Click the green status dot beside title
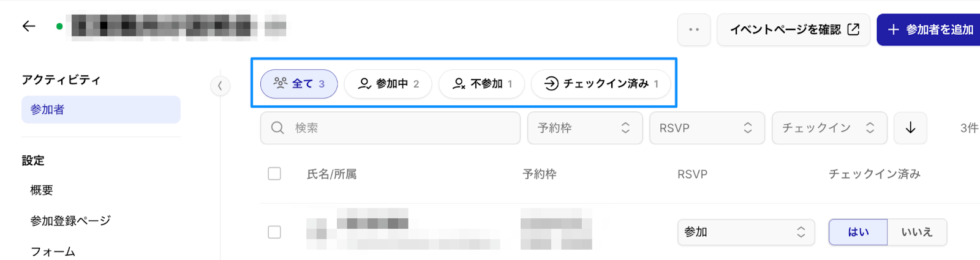Image resolution: width=980 pixels, height=260 pixels. 59,26
